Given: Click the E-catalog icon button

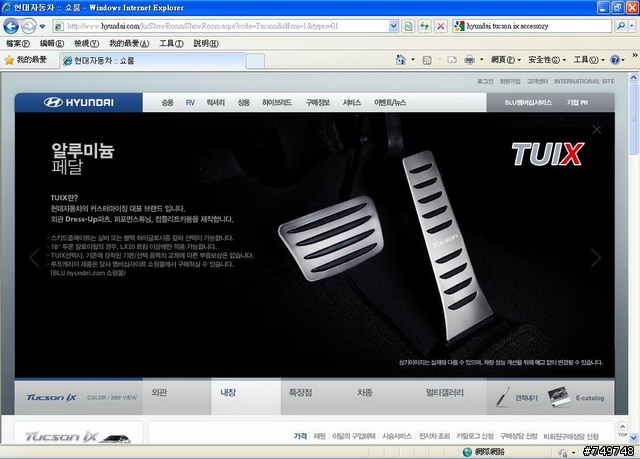Looking at the screenshot, I should click(x=576, y=397).
